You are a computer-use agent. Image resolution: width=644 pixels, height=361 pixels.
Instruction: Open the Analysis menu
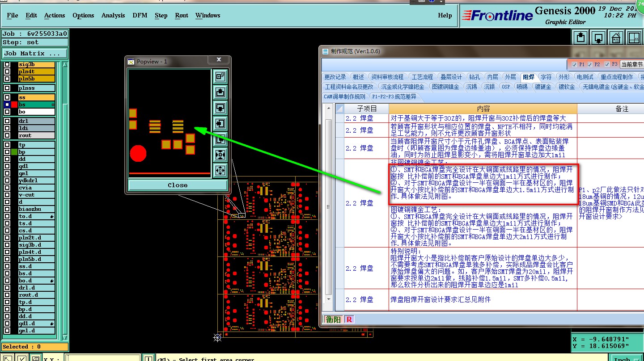coord(113,15)
